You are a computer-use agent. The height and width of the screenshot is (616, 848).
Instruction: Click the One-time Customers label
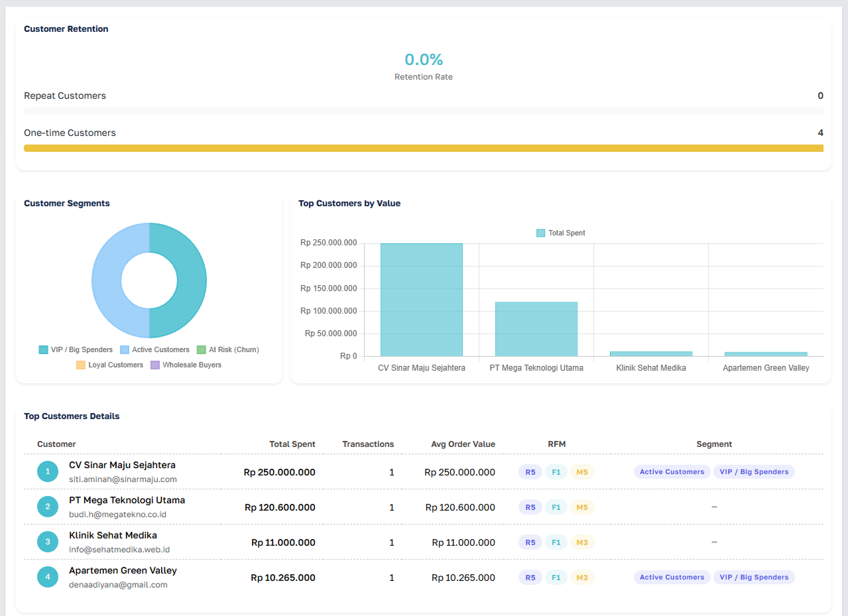(70, 133)
